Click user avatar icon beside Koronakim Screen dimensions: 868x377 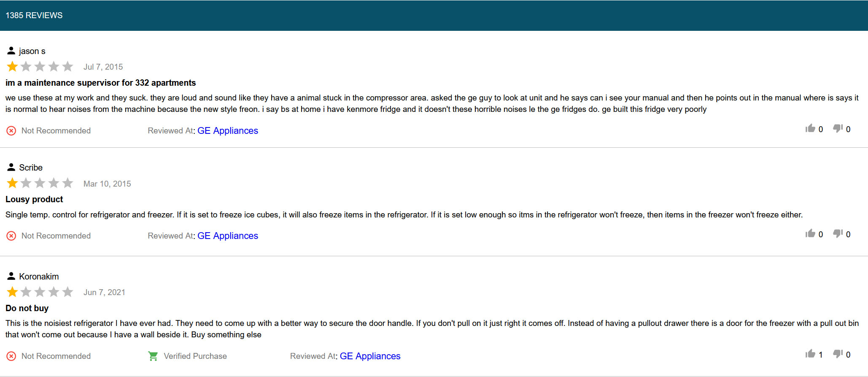(x=11, y=276)
